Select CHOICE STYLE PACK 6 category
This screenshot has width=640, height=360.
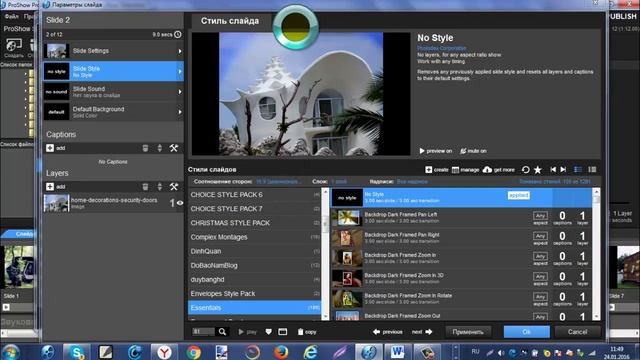255,195
